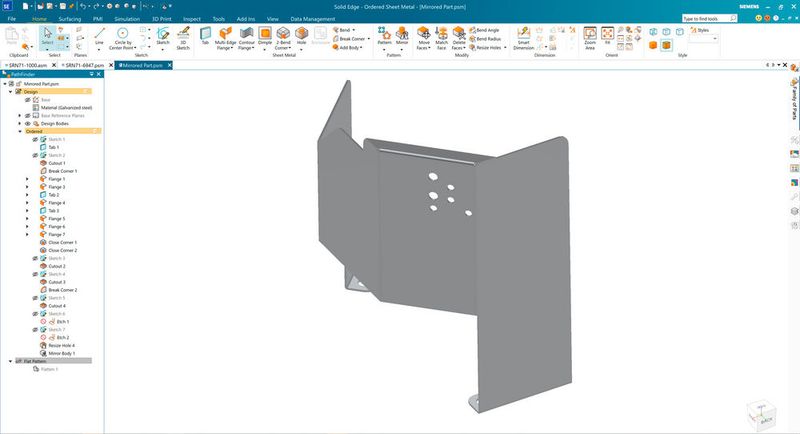
Task: Activate the Smart Dimension tool
Action: [524, 39]
